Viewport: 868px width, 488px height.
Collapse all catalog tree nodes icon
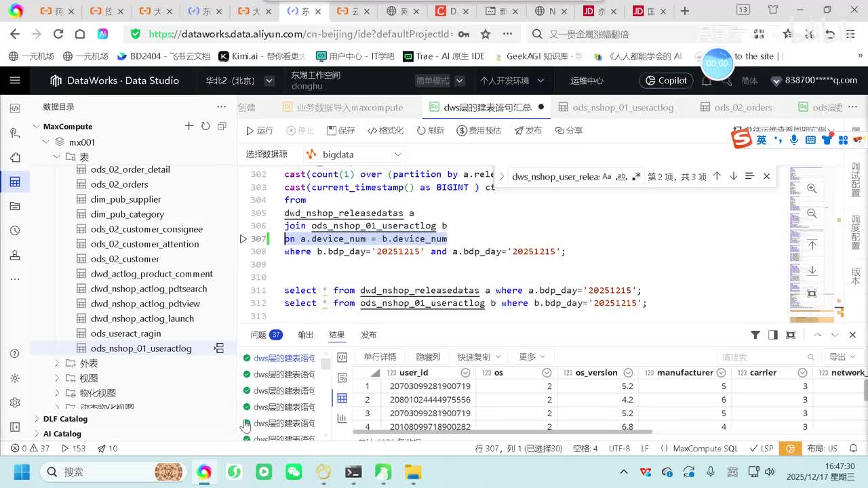(222, 126)
